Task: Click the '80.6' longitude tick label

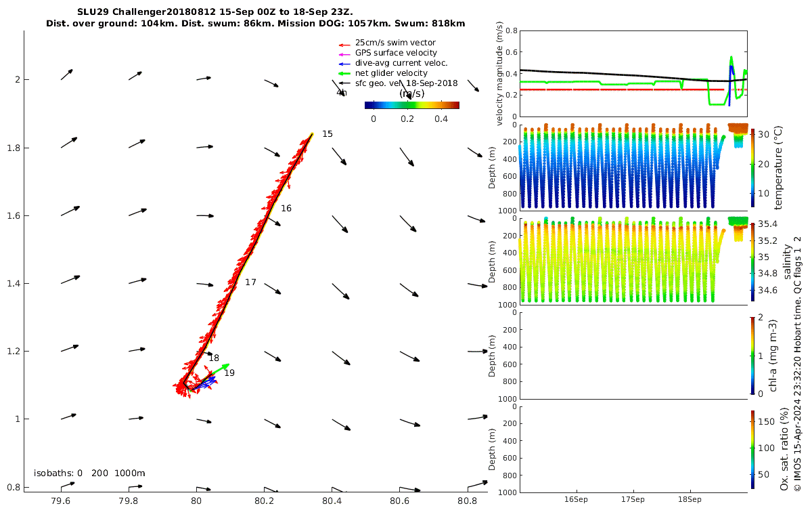Action: [x=400, y=501]
